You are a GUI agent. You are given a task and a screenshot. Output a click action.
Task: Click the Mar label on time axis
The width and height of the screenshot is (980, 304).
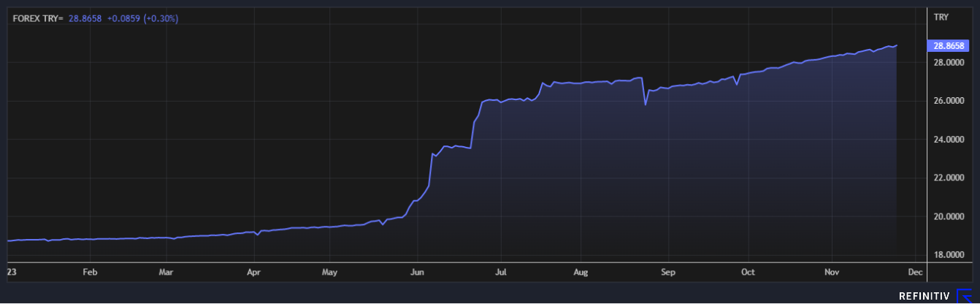click(x=166, y=272)
